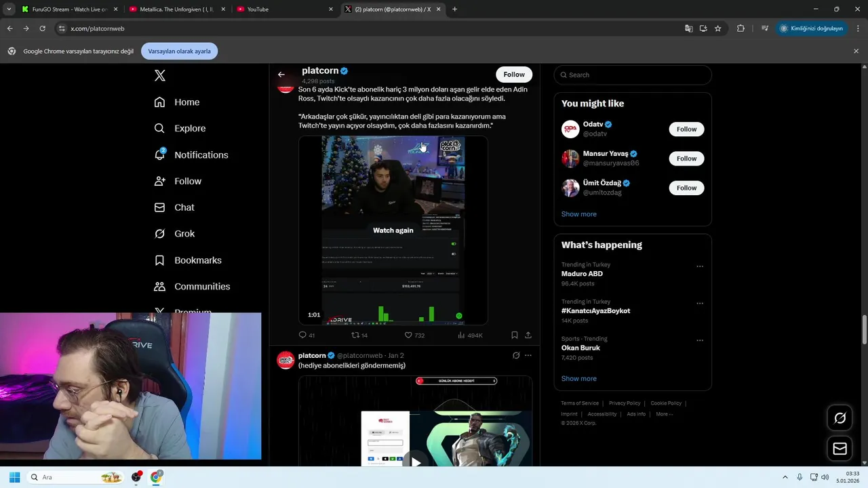Switch to Metallica The Unforgiven tab
The width and height of the screenshot is (868, 488).
[176, 9]
